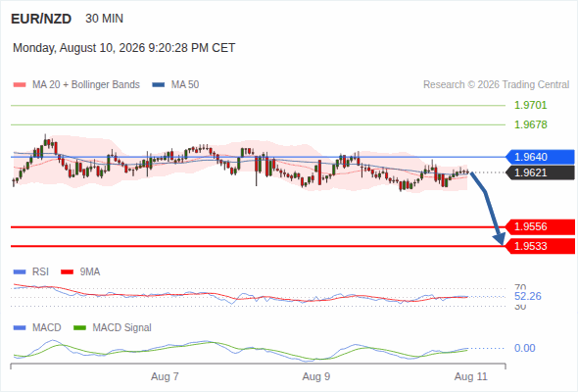
Task: Click the blue RSI legend swatch
Action: tap(20, 272)
